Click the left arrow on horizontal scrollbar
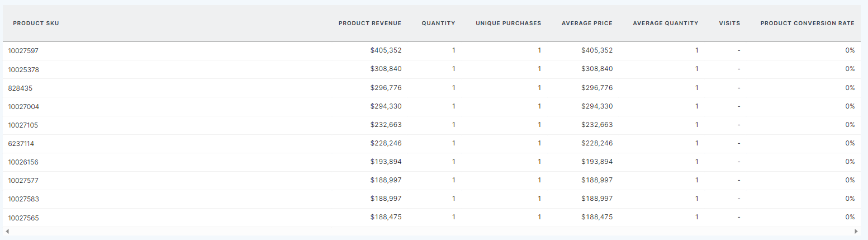Image resolution: width=868 pixels, height=240 pixels. [x=7, y=231]
